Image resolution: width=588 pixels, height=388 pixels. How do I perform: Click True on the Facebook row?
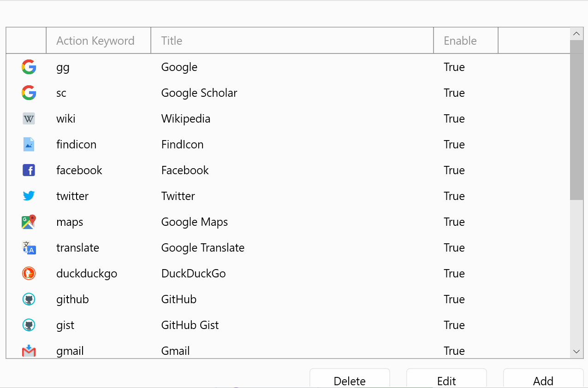tap(454, 170)
